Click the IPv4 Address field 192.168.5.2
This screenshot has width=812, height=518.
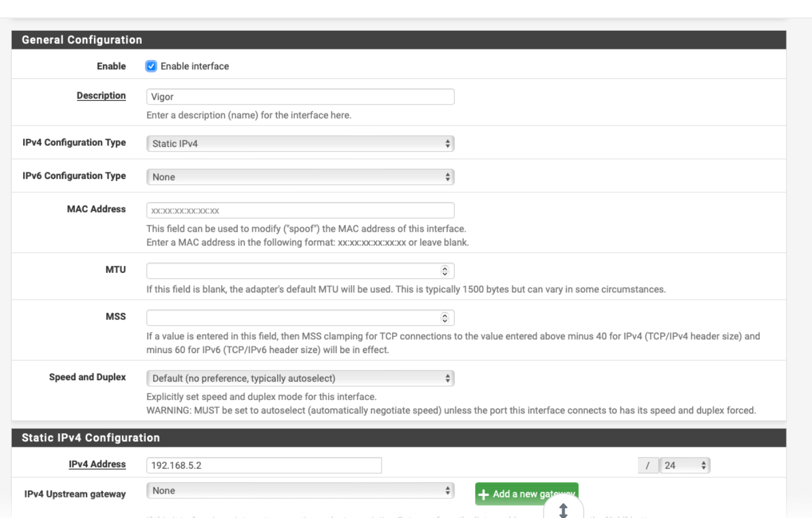(264, 465)
